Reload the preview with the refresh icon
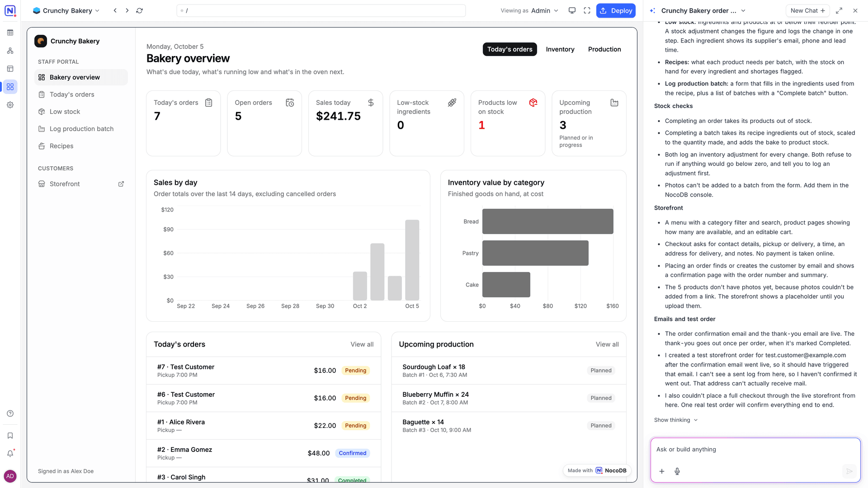The height and width of the screenshot is (488, 868). coord(140,10)
